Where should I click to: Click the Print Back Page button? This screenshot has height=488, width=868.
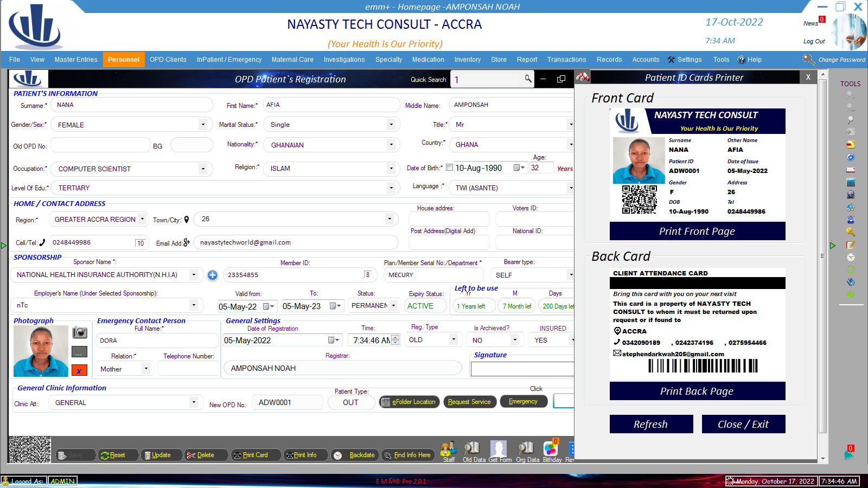(697, 391)
